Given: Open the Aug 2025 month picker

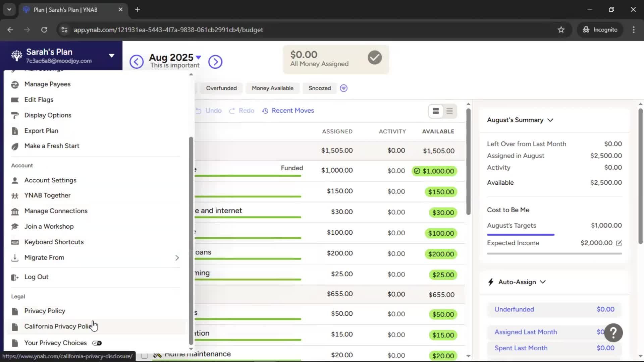Looking at the screenshot, I should click(175, 57).
